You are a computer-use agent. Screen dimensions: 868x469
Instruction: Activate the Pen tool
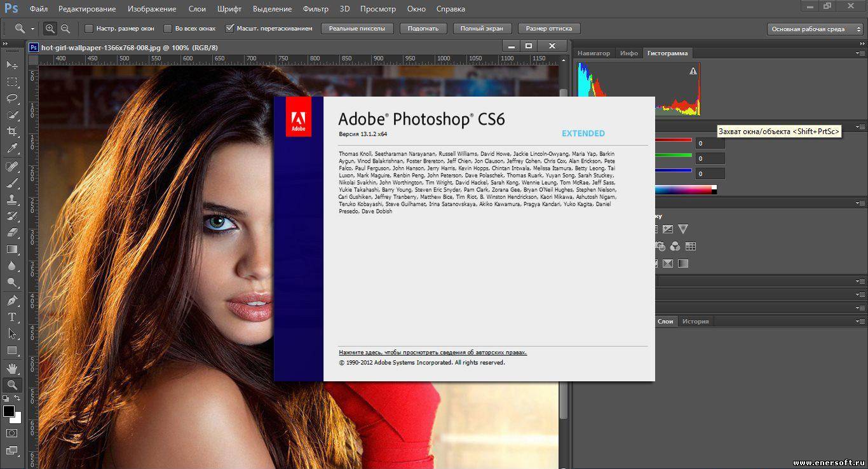(12, 300)
